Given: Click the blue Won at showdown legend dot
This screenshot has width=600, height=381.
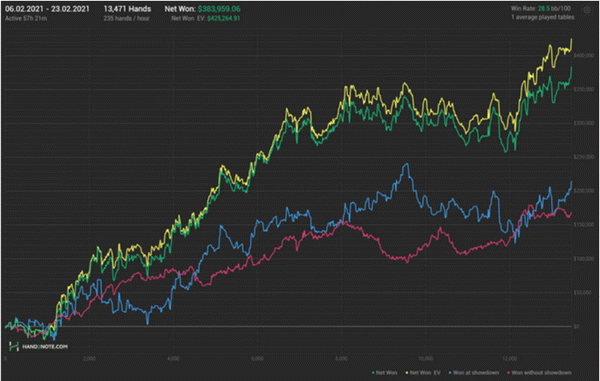Looking at the screenshot, I should click(450, 373).
